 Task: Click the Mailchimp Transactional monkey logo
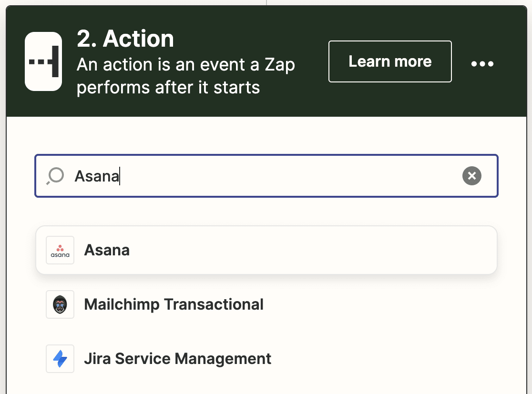pos(60,304)
